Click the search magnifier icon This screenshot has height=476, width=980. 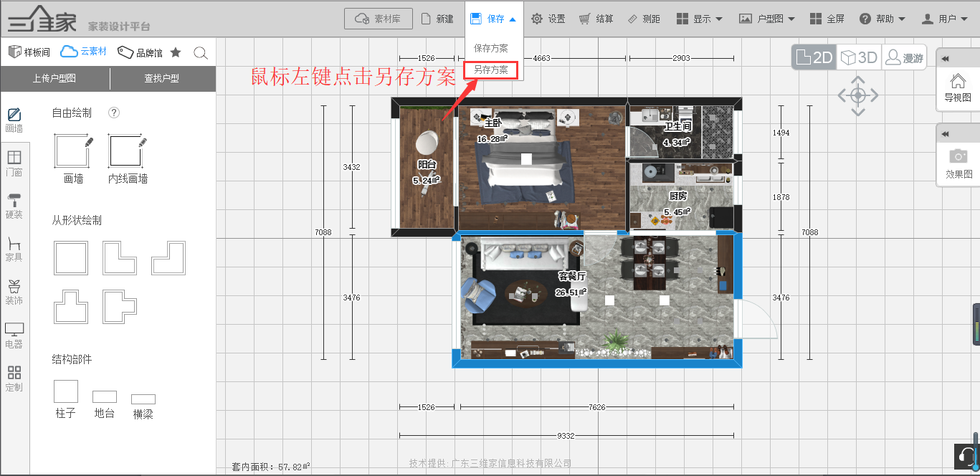[x=201, y=52]
